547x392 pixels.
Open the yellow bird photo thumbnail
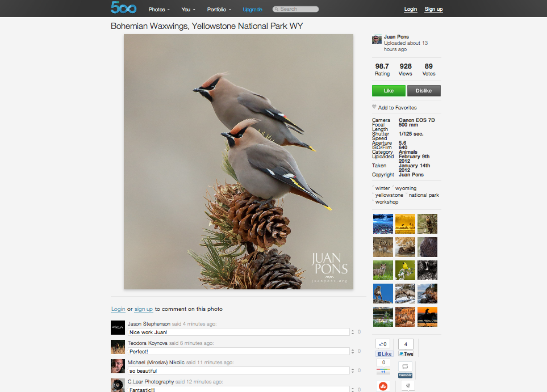point(405,270)
